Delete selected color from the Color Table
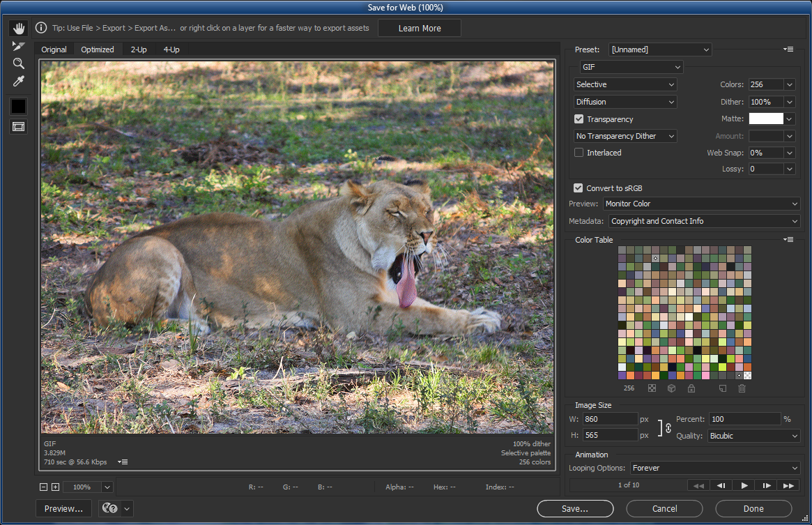The width and height of the screenshot is (812, 525). (742, 388)
